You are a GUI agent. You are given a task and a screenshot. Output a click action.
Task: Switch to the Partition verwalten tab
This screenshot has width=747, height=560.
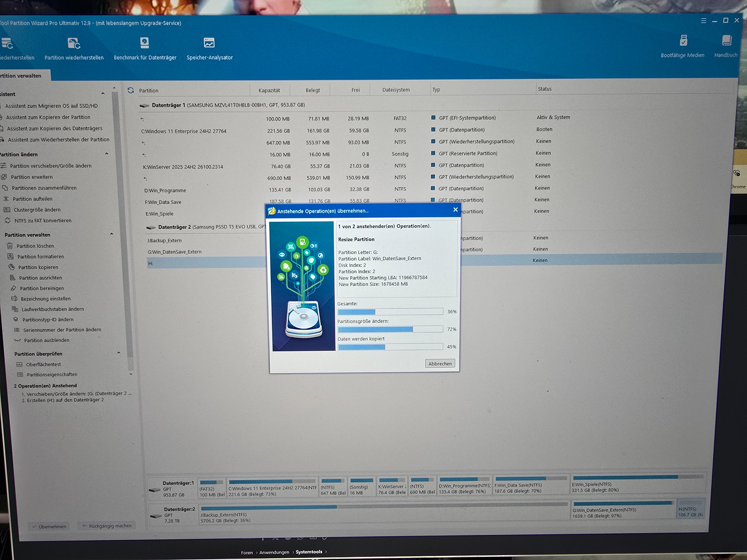21,76
